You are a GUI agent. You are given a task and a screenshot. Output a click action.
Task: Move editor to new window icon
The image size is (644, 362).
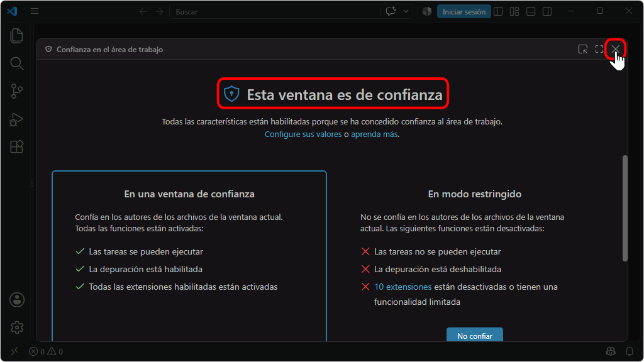pyautogui.click(x=583, y=49)
